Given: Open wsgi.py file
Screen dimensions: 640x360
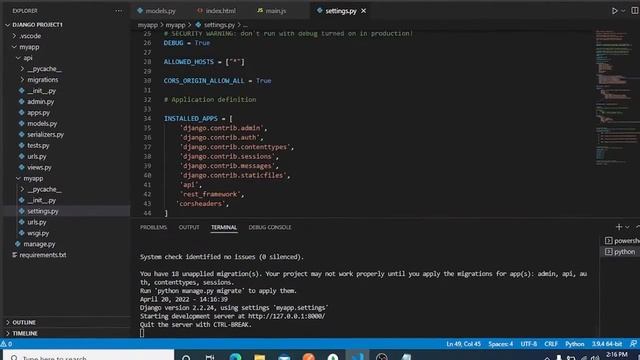Looking at the screenshot, I should tap(38, 233).
